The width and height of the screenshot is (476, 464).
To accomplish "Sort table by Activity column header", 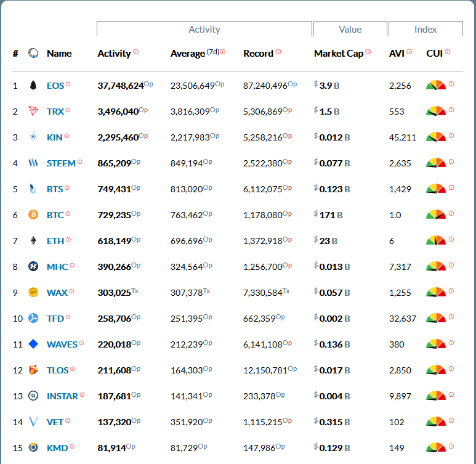I will coord(114,54).
